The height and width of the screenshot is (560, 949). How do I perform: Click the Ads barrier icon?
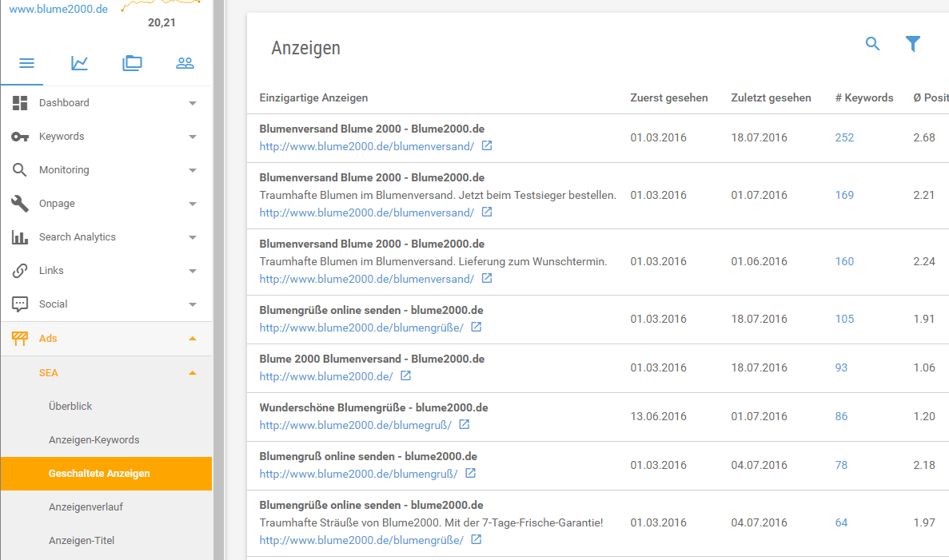click(20, 339)
